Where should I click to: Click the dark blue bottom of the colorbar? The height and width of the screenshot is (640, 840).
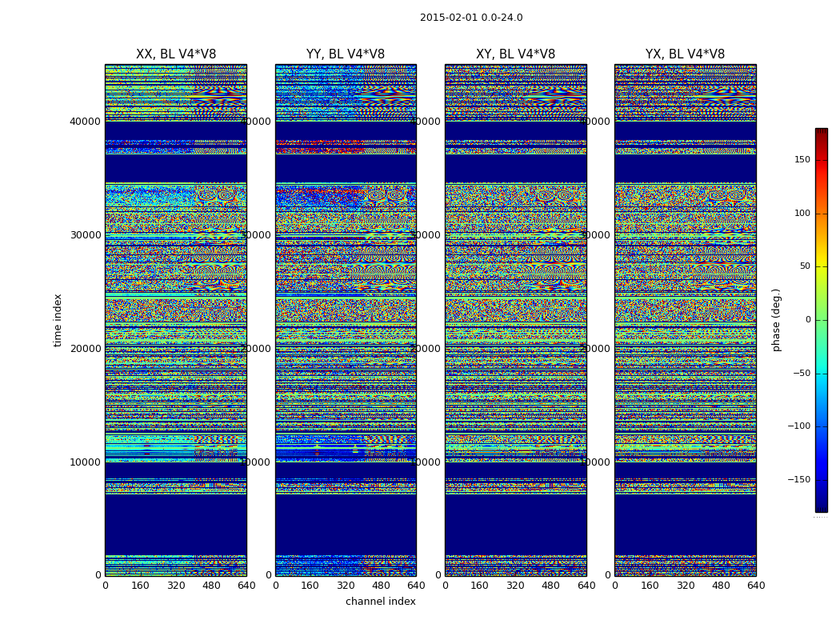[821, 506]
